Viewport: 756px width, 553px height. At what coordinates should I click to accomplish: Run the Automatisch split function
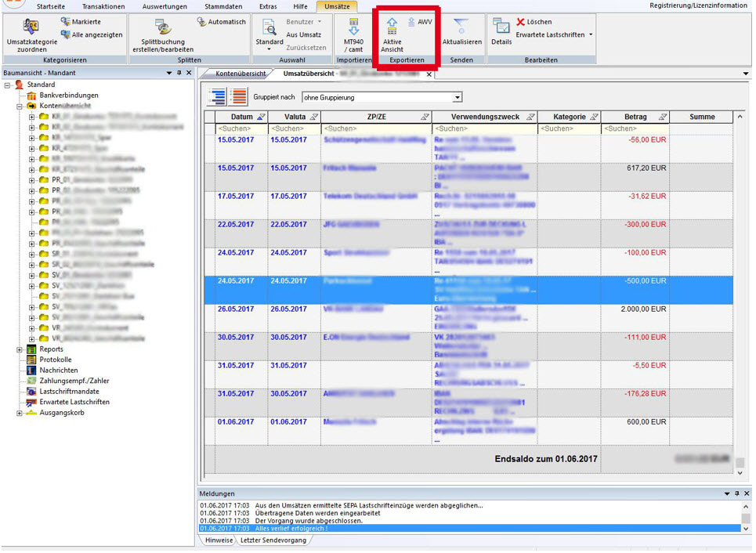point(221,22)
